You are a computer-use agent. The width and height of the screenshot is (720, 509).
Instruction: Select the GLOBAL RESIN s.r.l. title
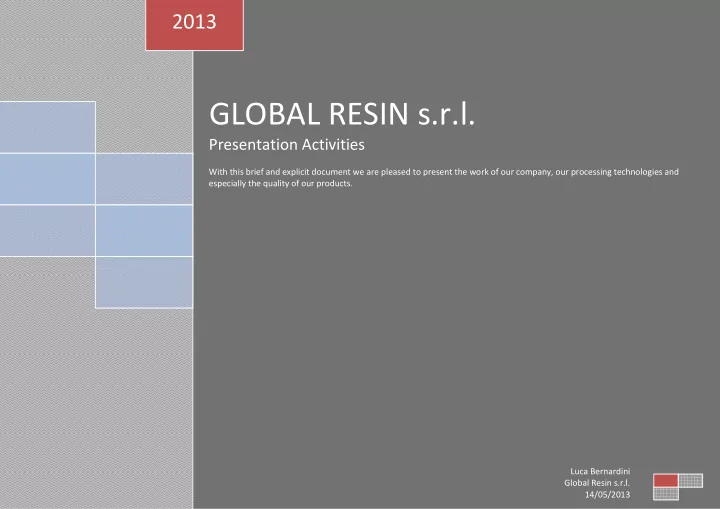(x=342, y=114)
